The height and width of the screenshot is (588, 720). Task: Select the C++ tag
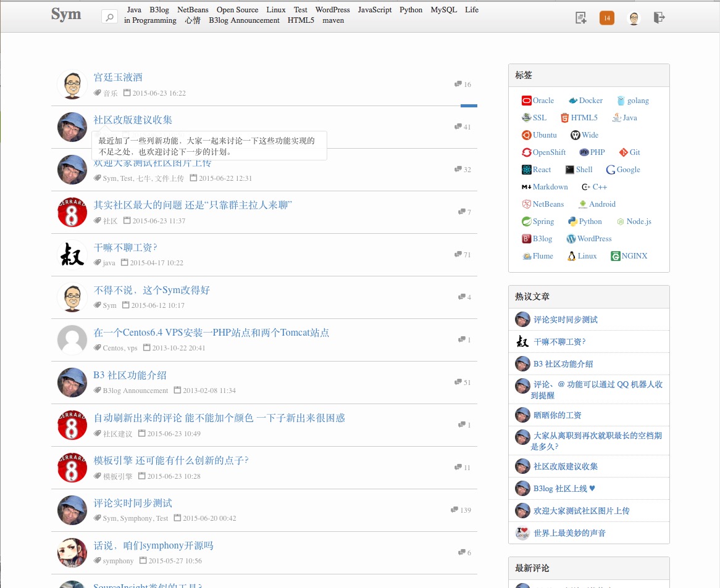coord(594,187)
